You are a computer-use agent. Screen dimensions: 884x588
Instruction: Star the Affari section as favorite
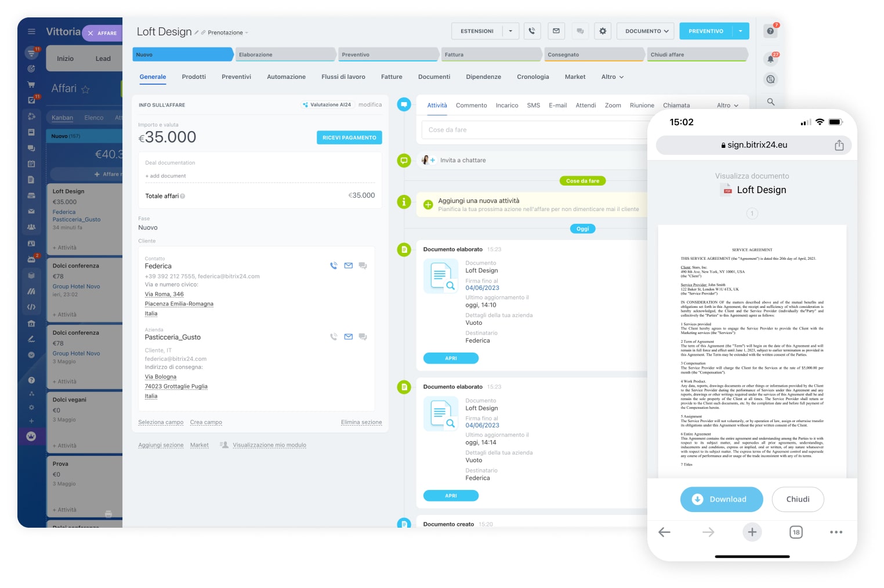point(85,89)
